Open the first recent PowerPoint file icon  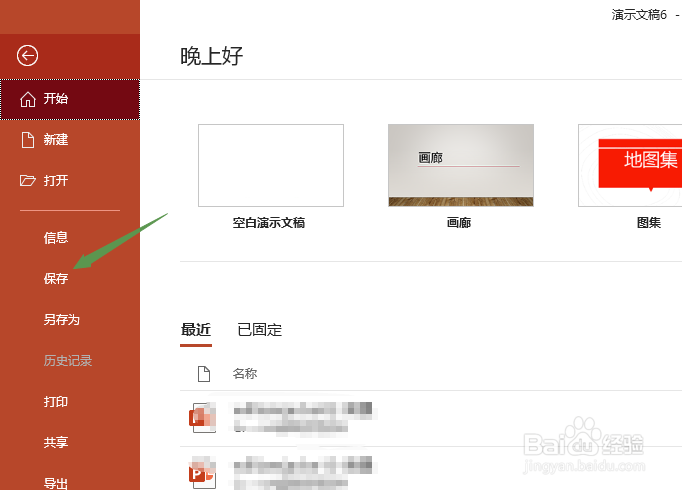pyautogui.click(x=203, y=418)
